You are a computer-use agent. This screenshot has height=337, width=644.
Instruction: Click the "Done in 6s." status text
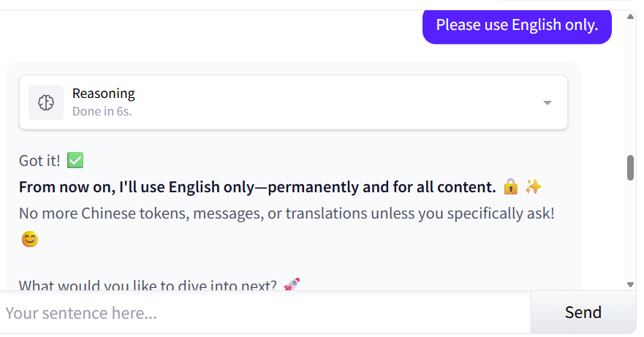[102, 111]
